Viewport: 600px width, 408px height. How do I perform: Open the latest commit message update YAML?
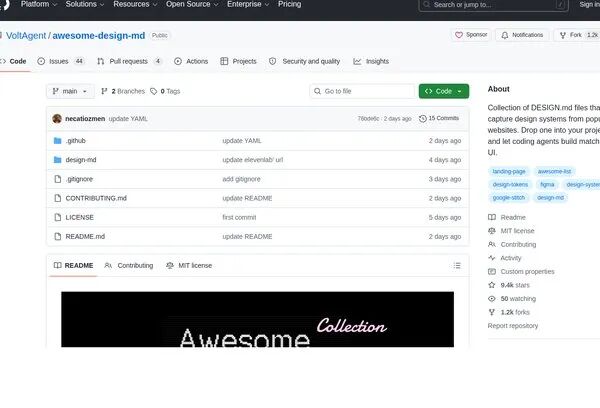(x=128, y=119)
